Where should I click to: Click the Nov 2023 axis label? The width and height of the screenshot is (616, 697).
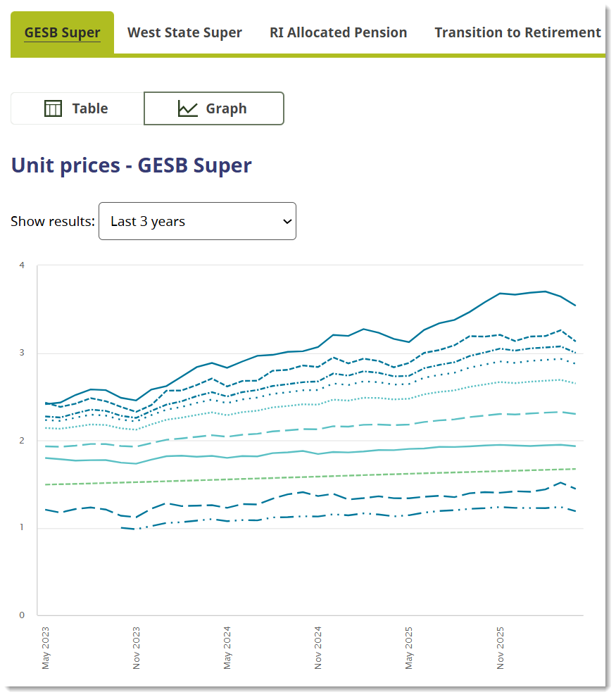(137, 648)
